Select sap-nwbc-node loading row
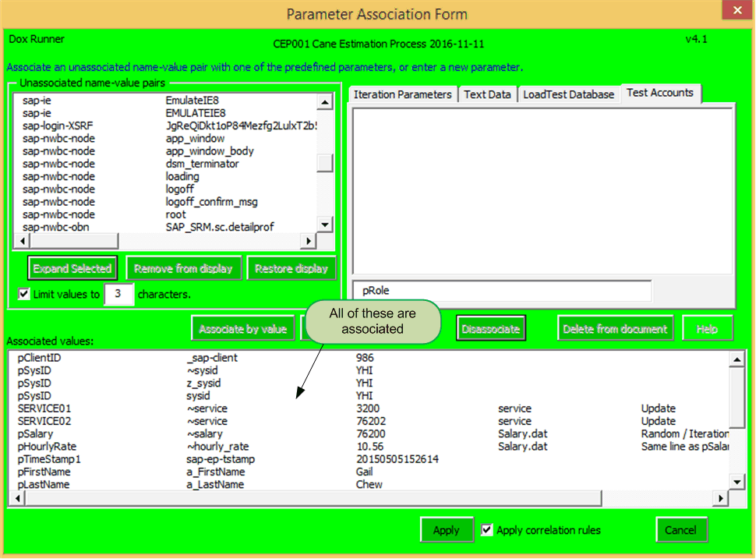This screenshot has height=559, width=756. click(x=166, y=176)
